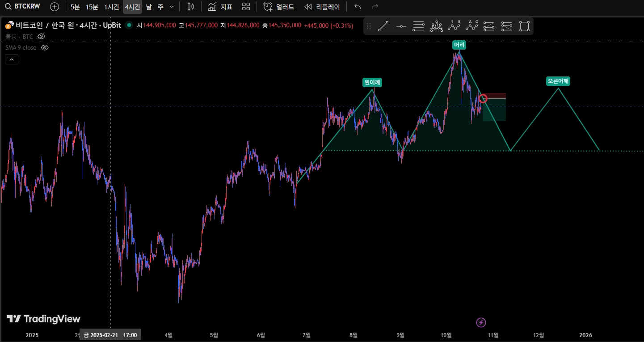Click the 10월 label on time axis
This screenshot has width=644, height=342.
[446, 335]
